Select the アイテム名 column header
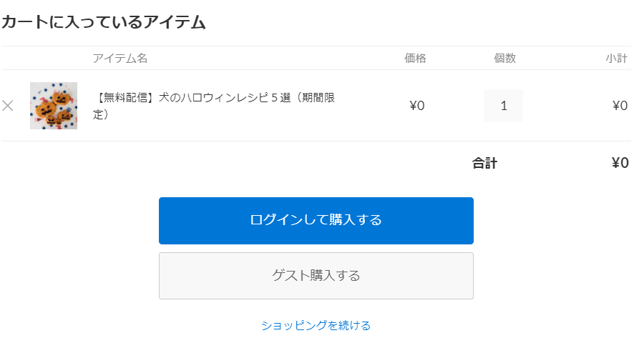644x348 pixels. tap(119, 59)
